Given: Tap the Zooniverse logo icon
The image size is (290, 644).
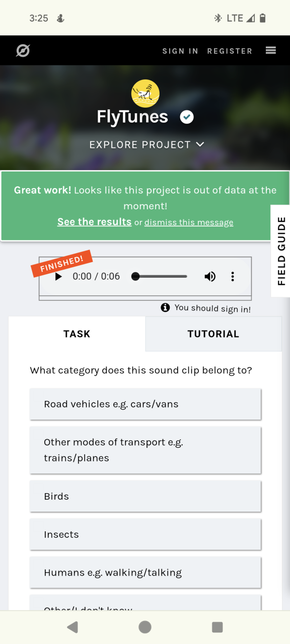Looking at the screenshot, I should tap(23, 50).
